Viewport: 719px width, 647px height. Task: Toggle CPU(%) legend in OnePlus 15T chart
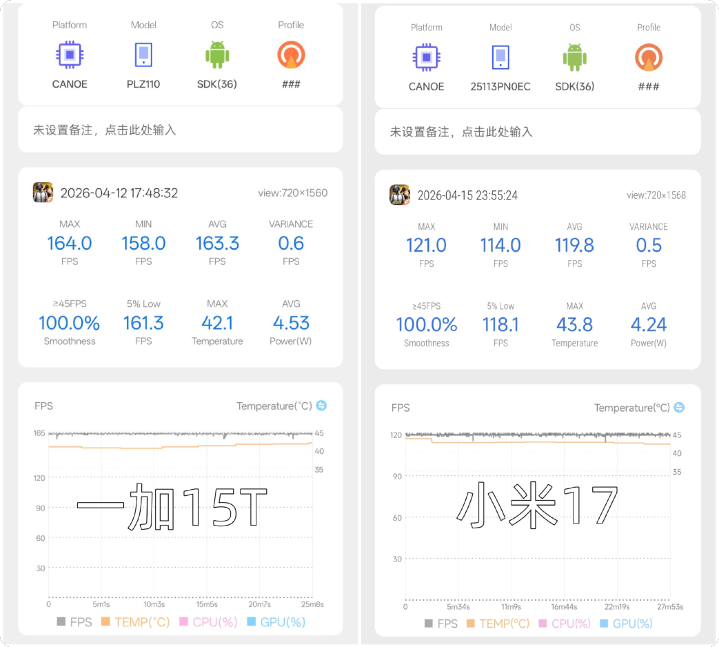208,622
